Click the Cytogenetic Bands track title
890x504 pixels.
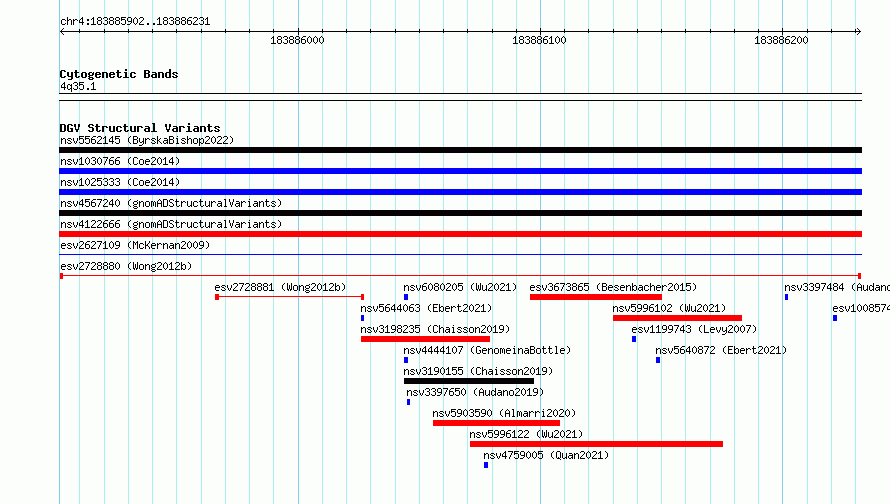119,74
